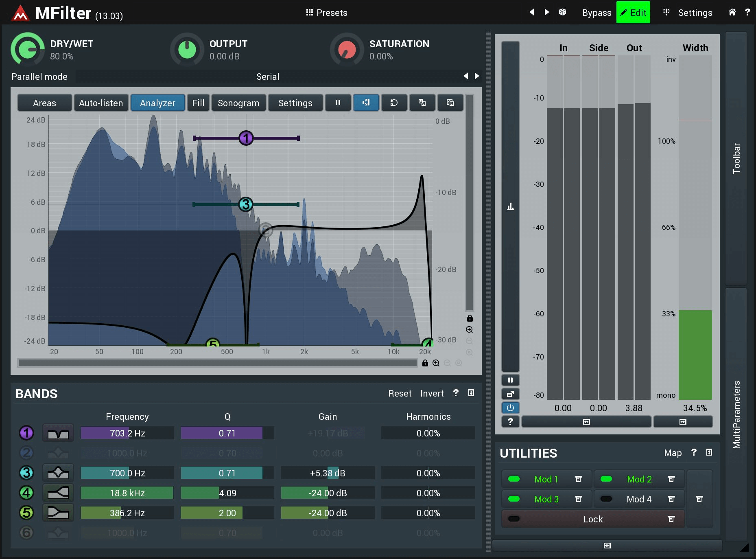
Task: Open the meter histogram view icon
Action: click(511, 207)
